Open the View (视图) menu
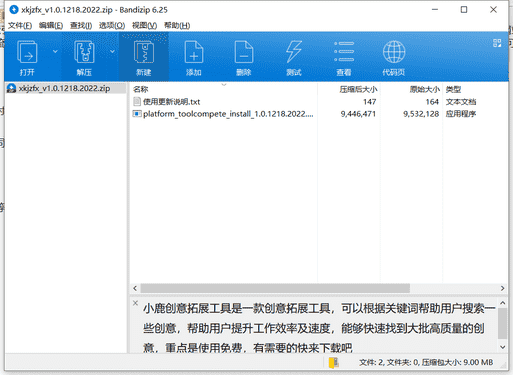Screen dimensions: 513x375 pos(144,25)
